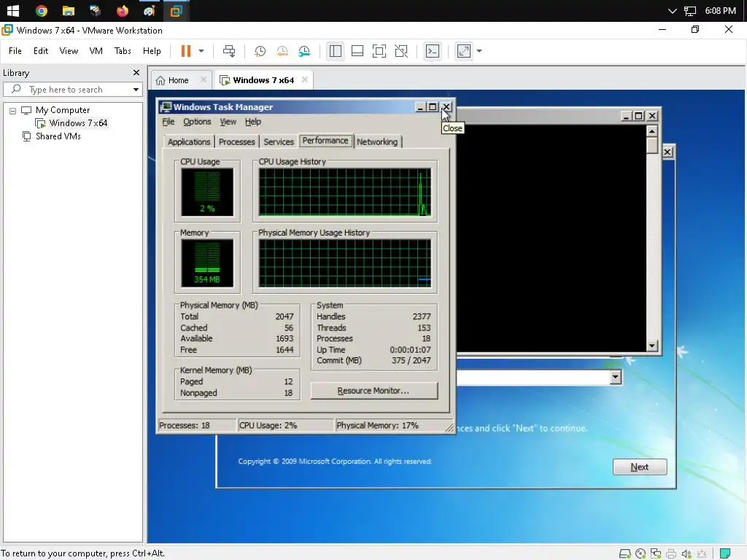The height and width of the screenshot is (560, 747).
Task: Click the Physical Memory 17% status text
Action: click(378, 425)
